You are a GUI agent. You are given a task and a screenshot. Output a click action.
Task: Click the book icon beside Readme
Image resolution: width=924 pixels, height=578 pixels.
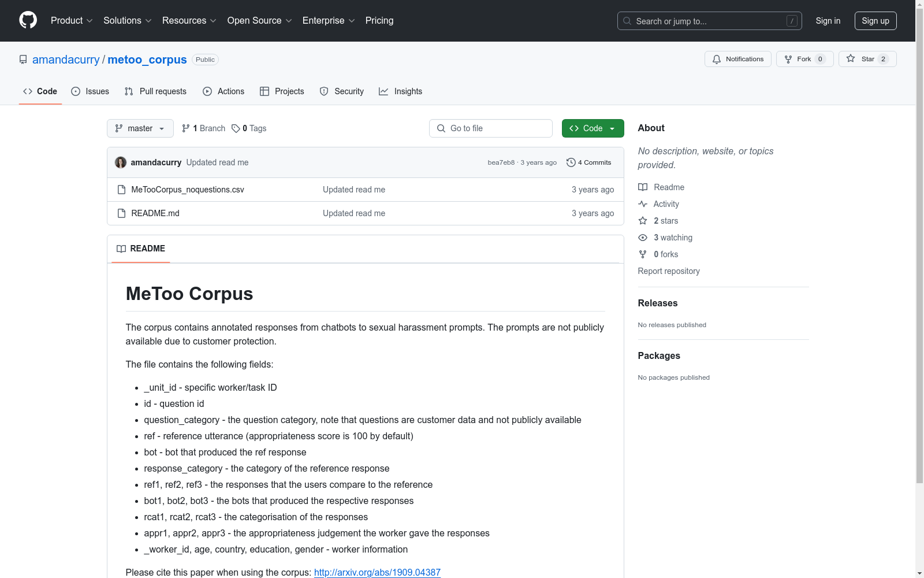pos(643,187)
